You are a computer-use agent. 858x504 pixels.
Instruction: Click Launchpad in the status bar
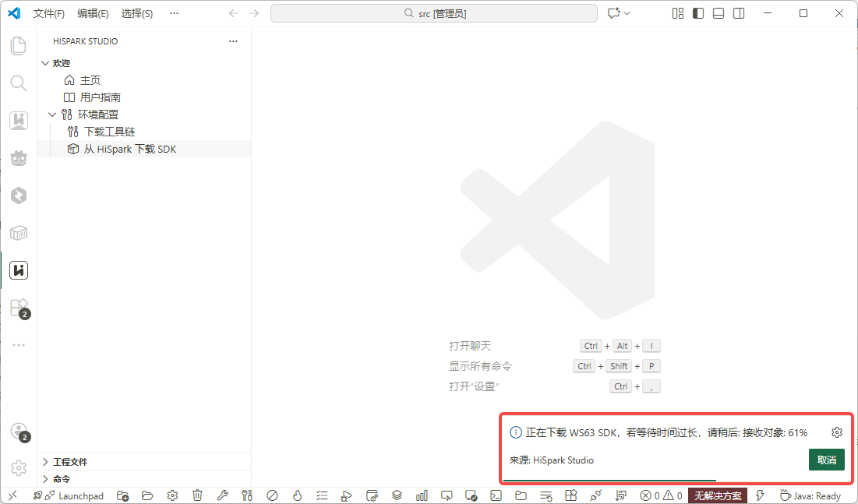(x=68, y=495)
